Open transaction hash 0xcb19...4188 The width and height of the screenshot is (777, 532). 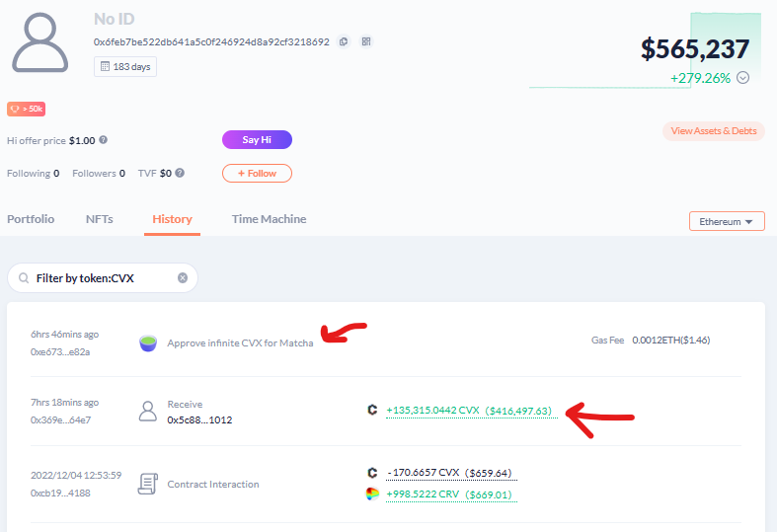tap(60, 493)
